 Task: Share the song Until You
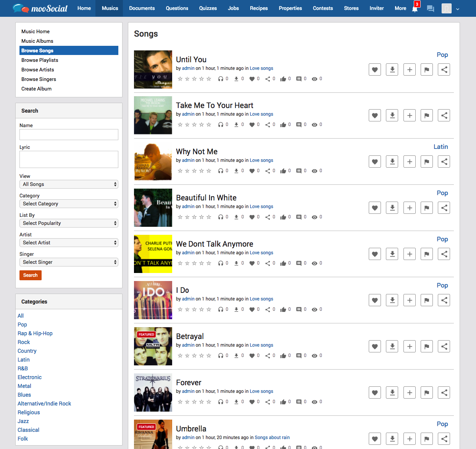pos(444,69)
